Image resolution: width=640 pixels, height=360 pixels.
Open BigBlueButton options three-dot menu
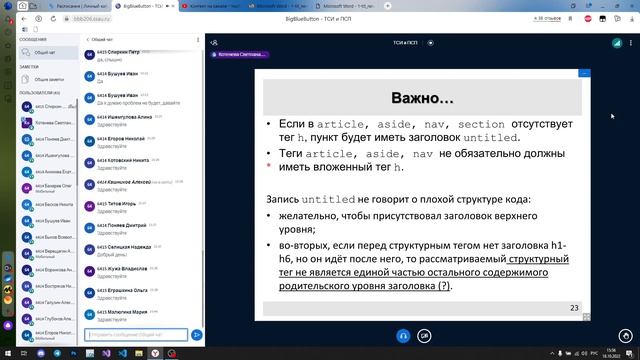point(631,43)
